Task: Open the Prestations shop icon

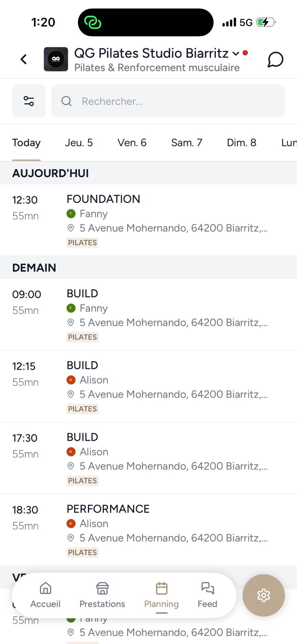Action: 102,589
